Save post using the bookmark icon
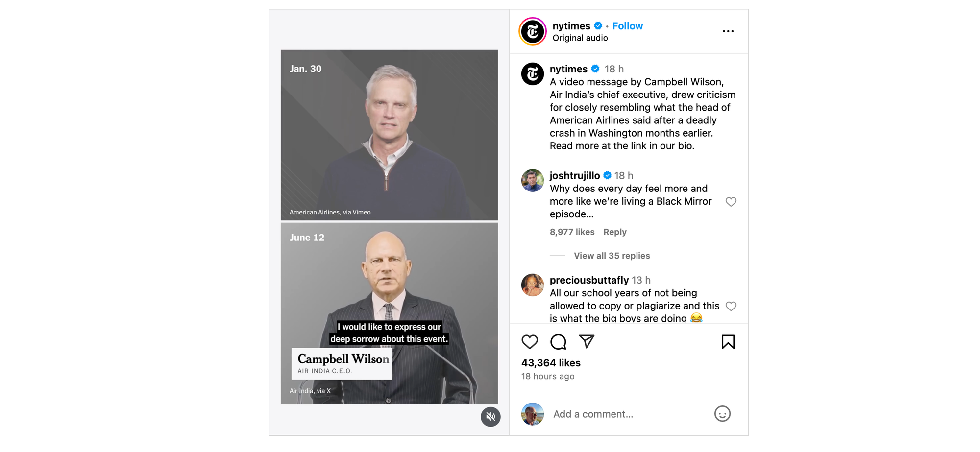The image size is (980, 452). (728, 342)
